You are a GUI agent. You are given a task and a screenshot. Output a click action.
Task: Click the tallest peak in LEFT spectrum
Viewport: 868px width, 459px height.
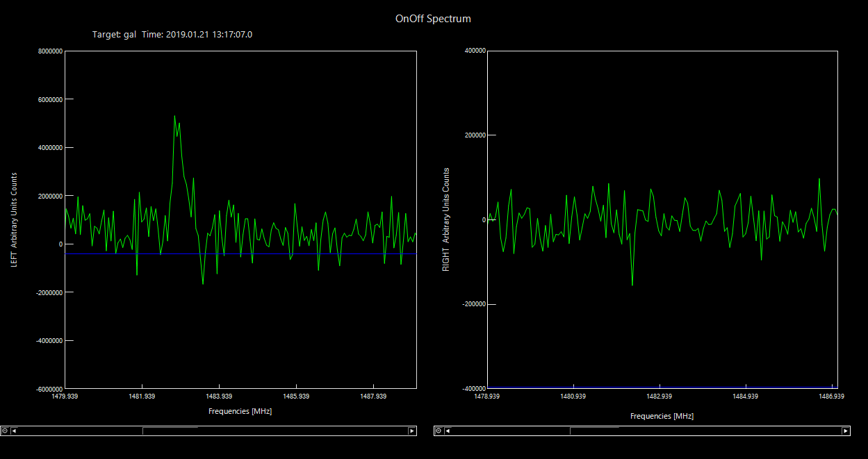point(174,116)
